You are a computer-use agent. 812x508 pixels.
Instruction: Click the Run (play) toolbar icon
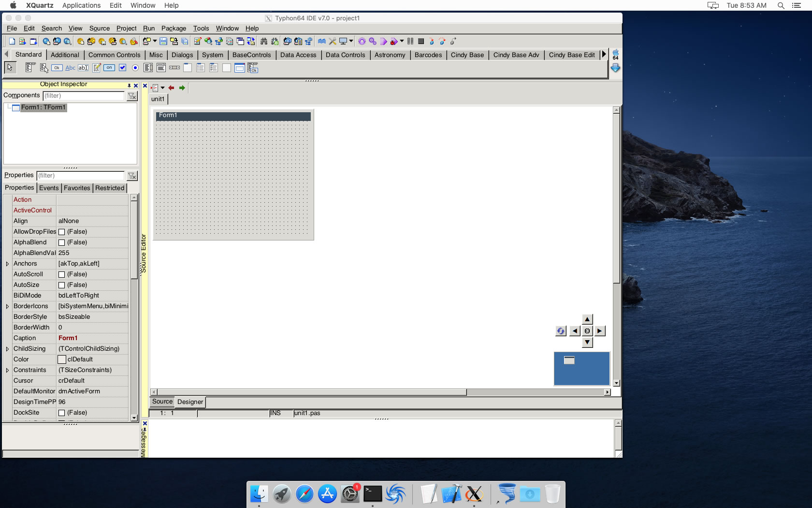tap(384, 42)
